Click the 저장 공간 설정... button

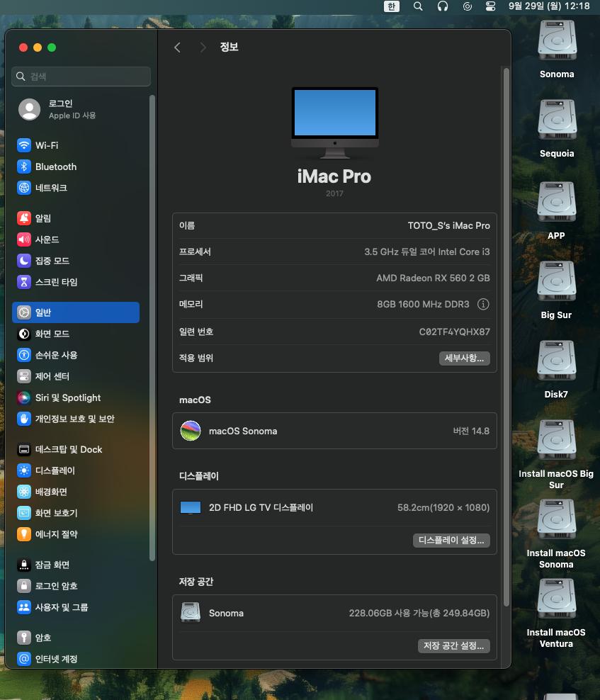(453, 645)
